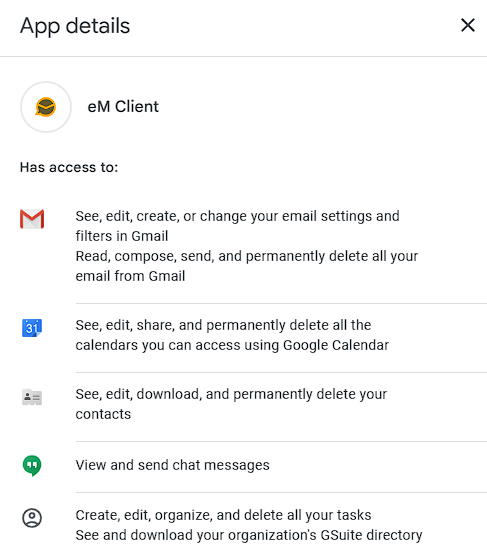Viewport: 487px width, 557px height.
Task: Click the account profile circle icon
Action: pos(32,518)
